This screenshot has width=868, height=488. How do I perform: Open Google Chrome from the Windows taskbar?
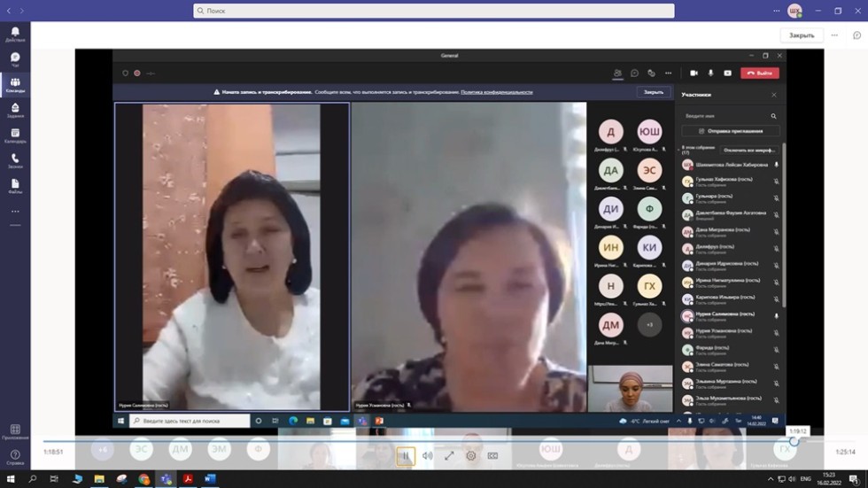click(143, 479)
